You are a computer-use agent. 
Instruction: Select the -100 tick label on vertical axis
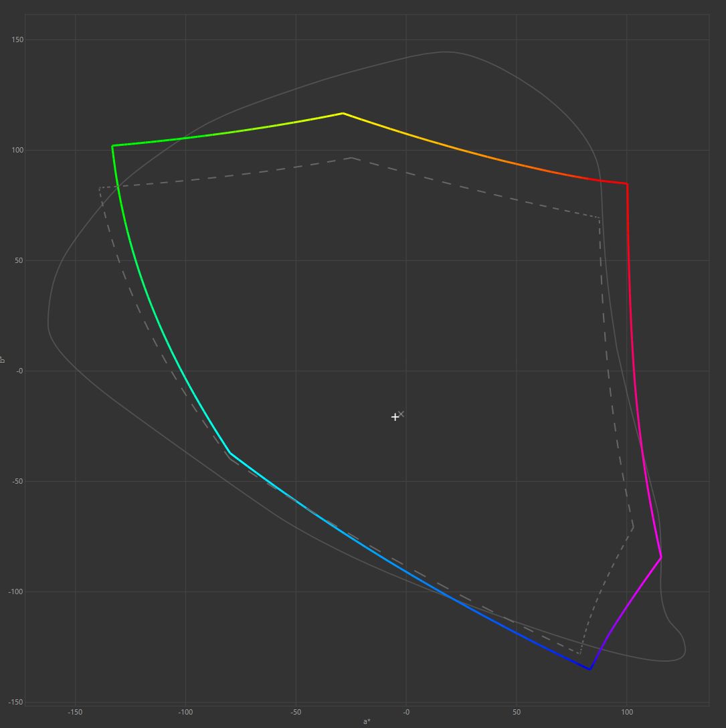click(x=16, y=591)
